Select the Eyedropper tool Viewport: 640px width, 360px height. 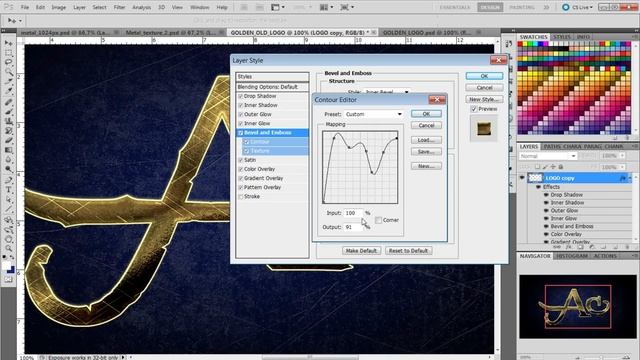pyautogui.click(x=9, y=91)
